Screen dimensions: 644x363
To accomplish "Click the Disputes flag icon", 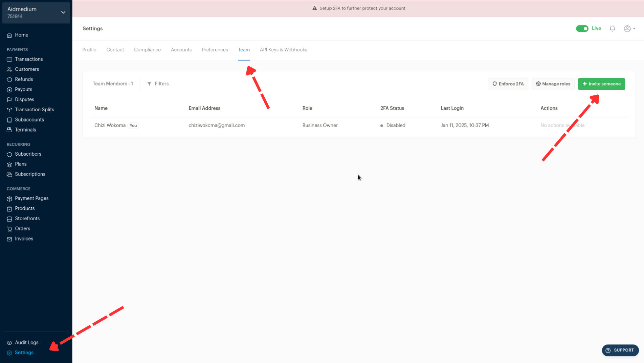I will [x=9, y=100].
